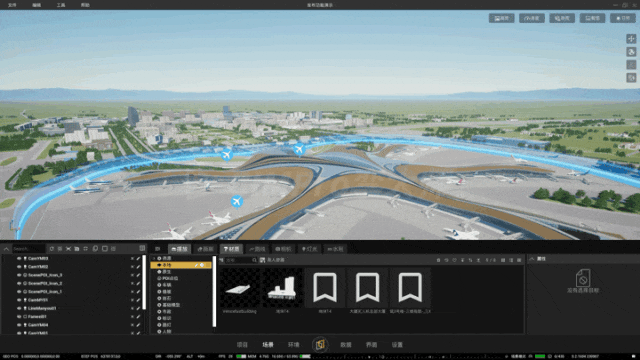The image size is (640, 360).
Task: Toggle the eye on the row below ScenePOI_Icon_1
Action: pyautogui.click(x=19, y=300)
